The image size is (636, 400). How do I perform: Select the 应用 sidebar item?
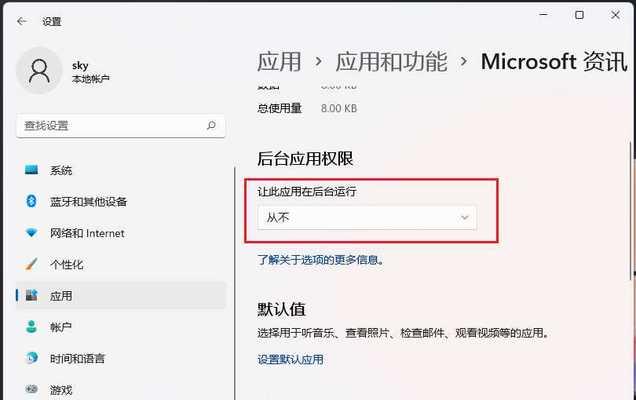tap(121, 296)
